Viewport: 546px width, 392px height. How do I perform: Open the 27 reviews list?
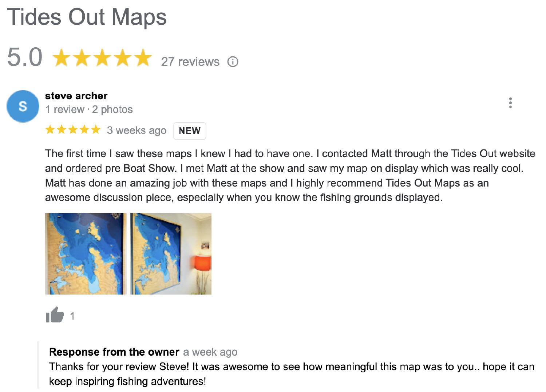[190, 62]
